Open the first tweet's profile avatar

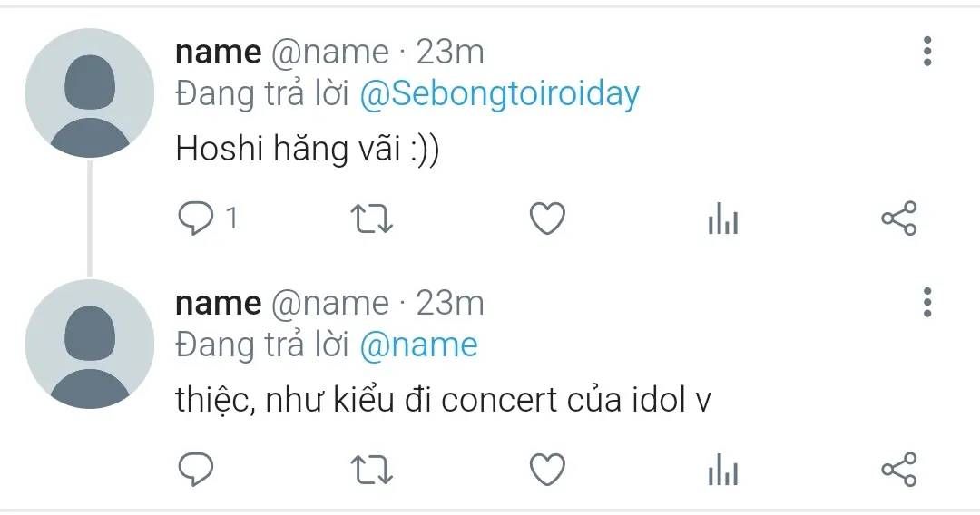[x=90, y=93]
